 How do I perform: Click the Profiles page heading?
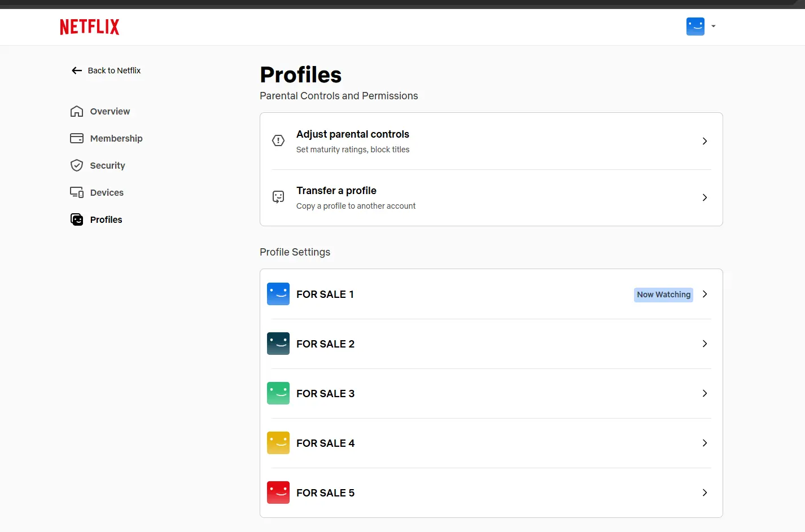[301, 74]
